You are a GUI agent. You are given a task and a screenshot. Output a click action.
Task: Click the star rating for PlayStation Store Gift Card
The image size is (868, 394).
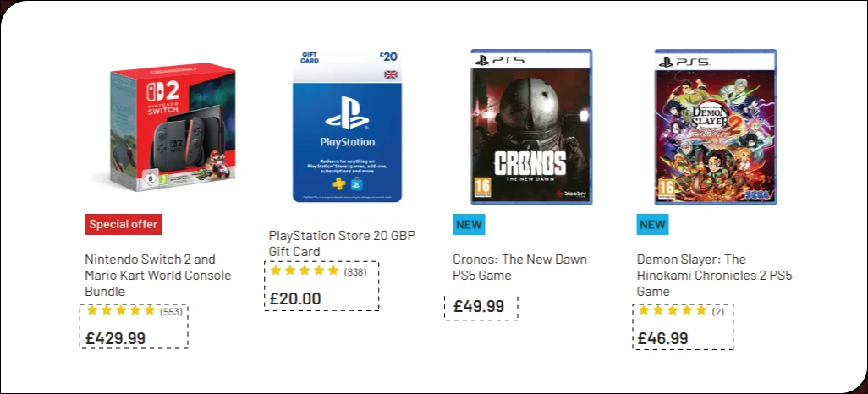point(305,271)
